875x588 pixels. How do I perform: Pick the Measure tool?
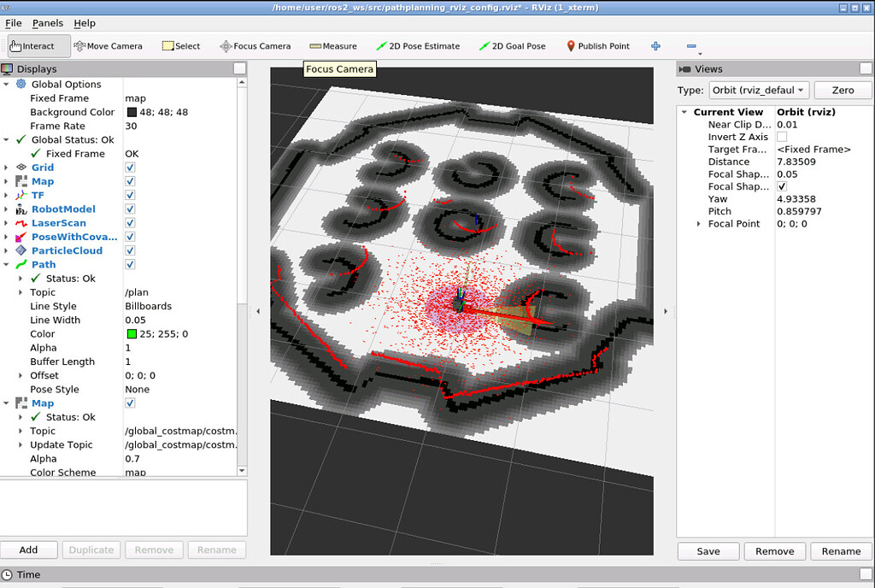(x=333, y=46)
